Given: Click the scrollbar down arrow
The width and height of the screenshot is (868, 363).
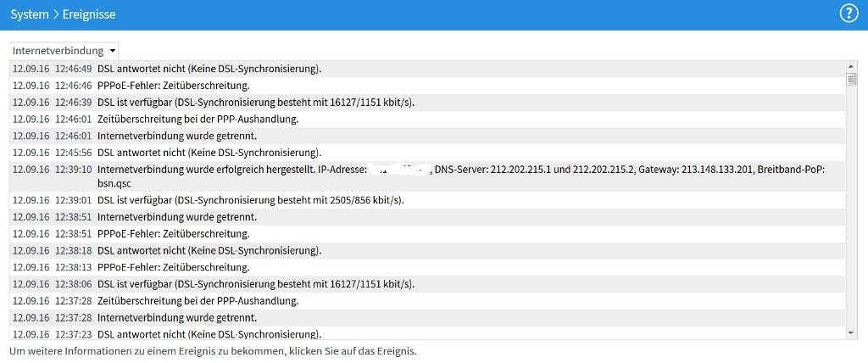Looking at the screenshot, I should 851,333.
